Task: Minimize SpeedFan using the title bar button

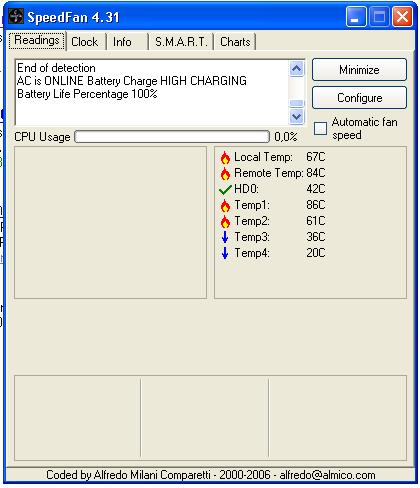Action: [x=356, y=16]
